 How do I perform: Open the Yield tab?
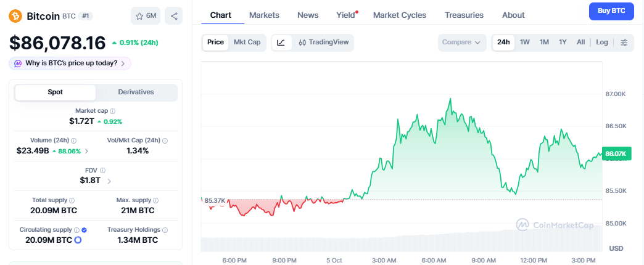(345, 15)
